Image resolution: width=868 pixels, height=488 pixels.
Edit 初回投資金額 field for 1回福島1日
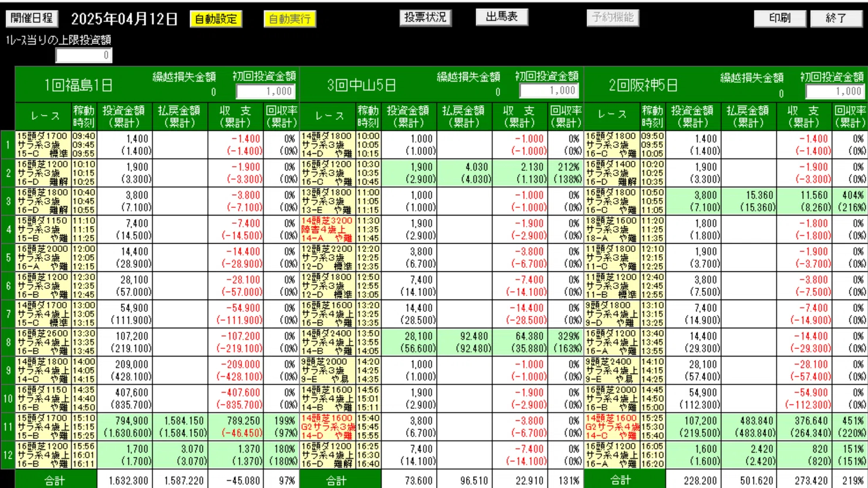pyautogui.click(x=266, y=91)
